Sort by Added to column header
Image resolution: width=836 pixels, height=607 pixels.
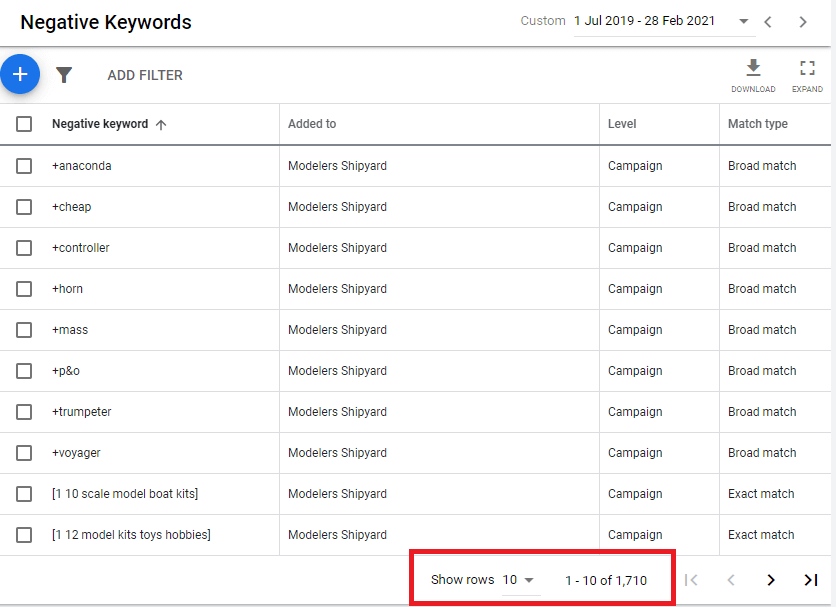312,124
